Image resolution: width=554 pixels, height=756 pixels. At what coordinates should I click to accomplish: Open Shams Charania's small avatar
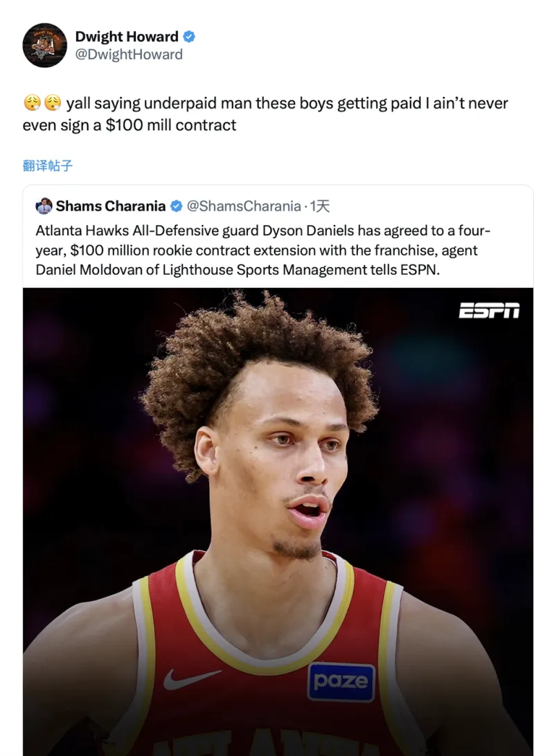[x=44, y=206]
